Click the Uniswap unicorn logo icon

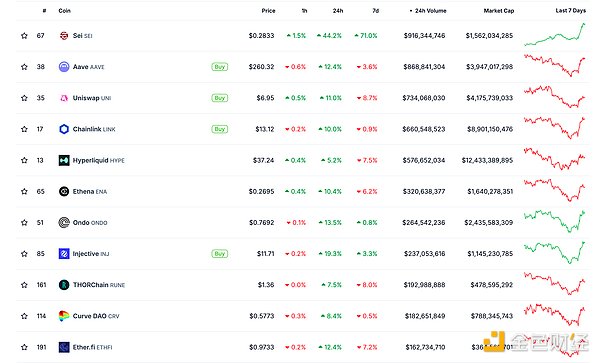pos(64,98)
